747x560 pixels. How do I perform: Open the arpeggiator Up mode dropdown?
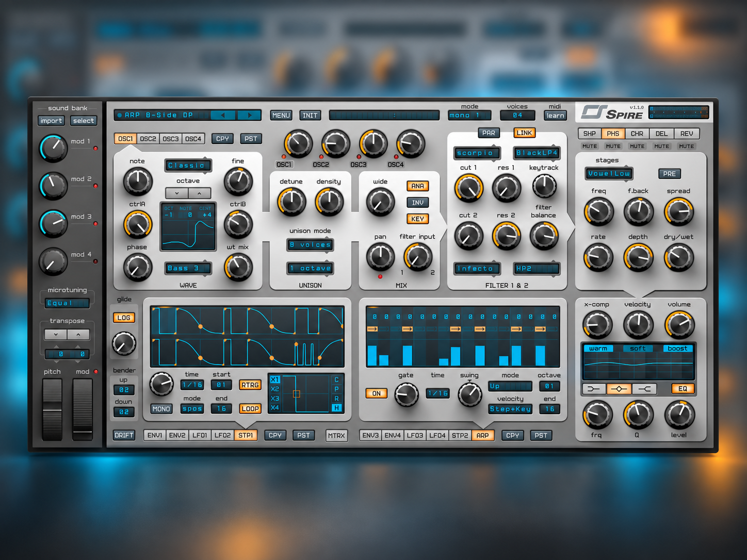click(510, 386)
